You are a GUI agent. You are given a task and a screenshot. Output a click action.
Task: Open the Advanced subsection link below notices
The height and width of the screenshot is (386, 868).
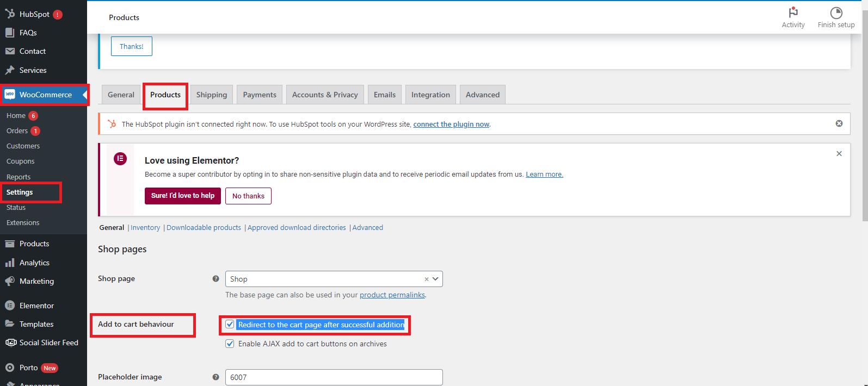pyautogui.click(x=368, y=228)
